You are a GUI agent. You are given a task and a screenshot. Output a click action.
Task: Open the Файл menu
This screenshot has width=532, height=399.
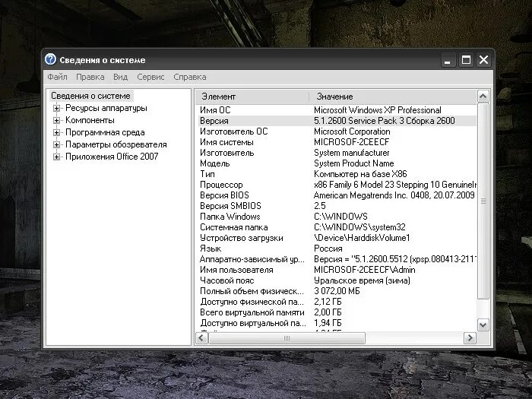(57, 77)
